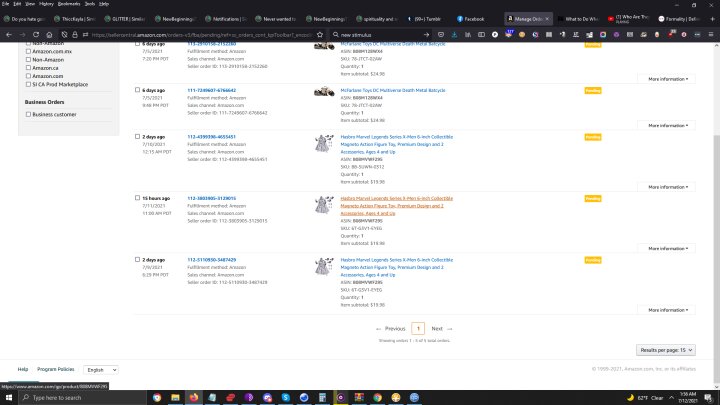Open WinRAR icon in the taskbar

[359, 398]
